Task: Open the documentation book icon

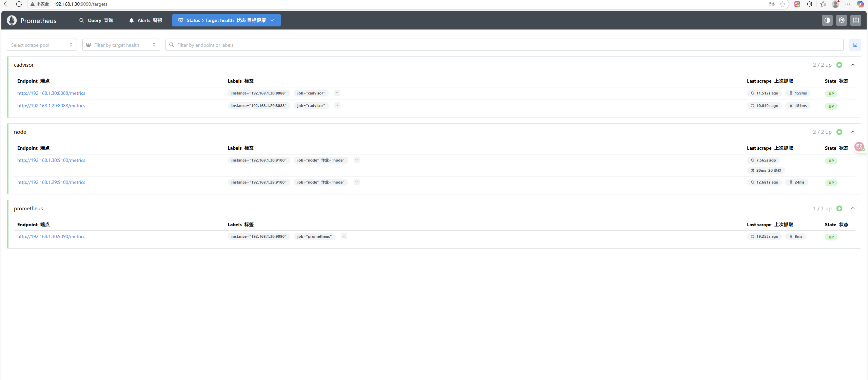Action: click(x=855, y=20)
